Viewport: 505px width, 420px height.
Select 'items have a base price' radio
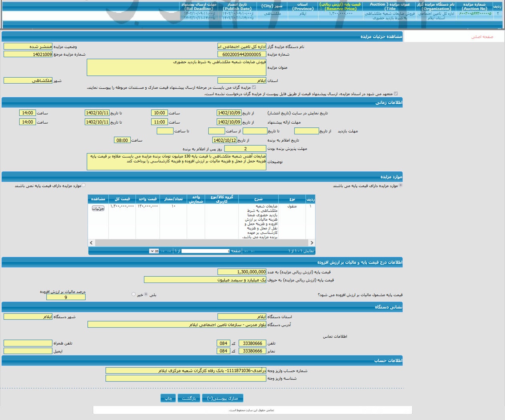pyautogui.click(x=400, y=185)
